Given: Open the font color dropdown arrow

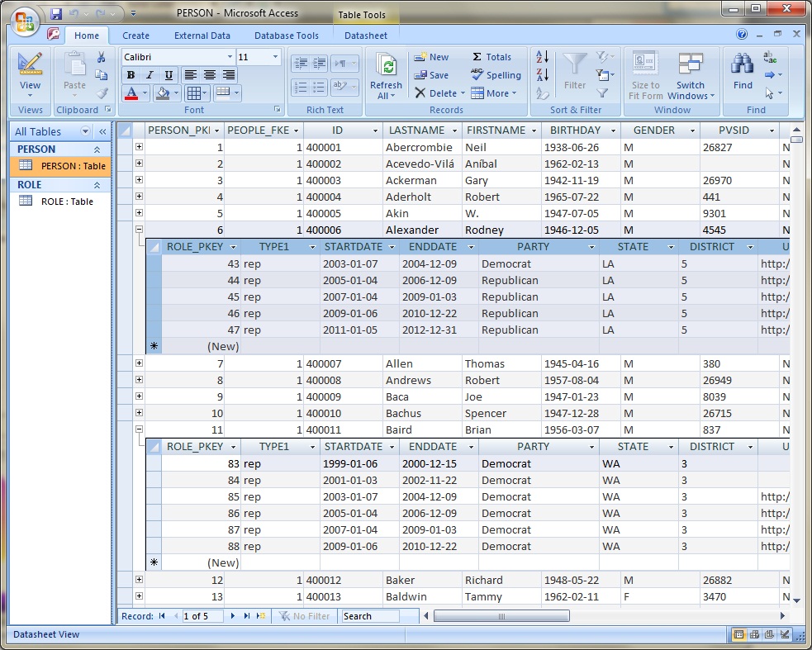Looking at the screenshot, I should 145,93.
